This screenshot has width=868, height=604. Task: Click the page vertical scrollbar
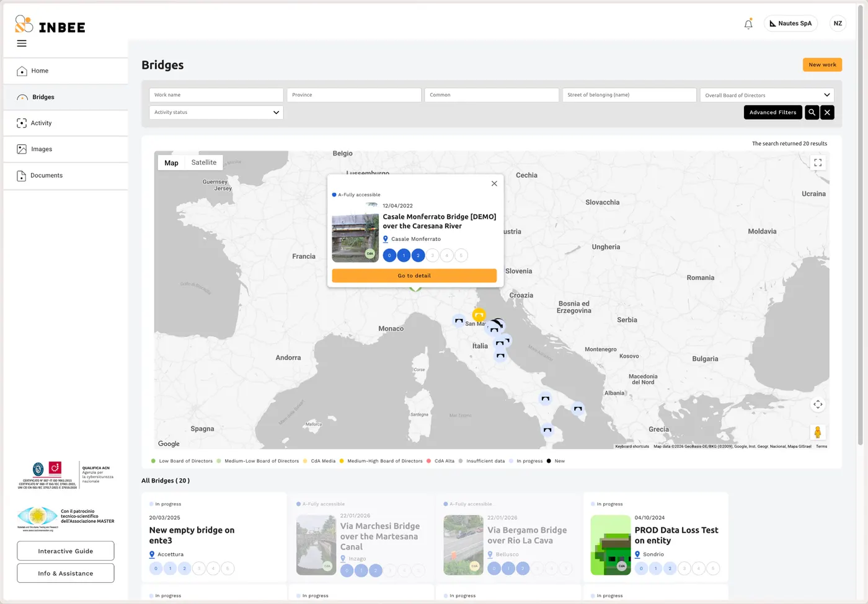point(860,226)
